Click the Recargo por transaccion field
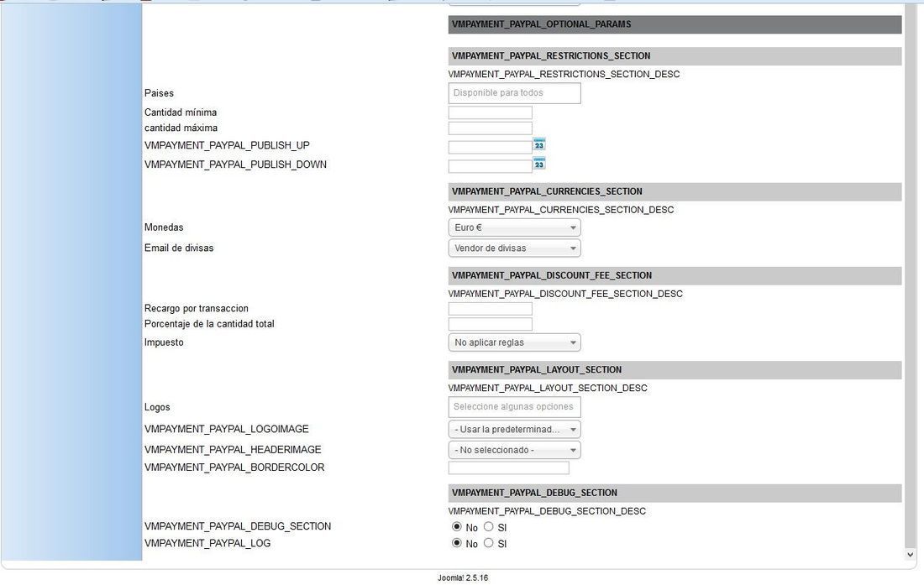This screenshot has width=924, height=585. coord(491,309)
